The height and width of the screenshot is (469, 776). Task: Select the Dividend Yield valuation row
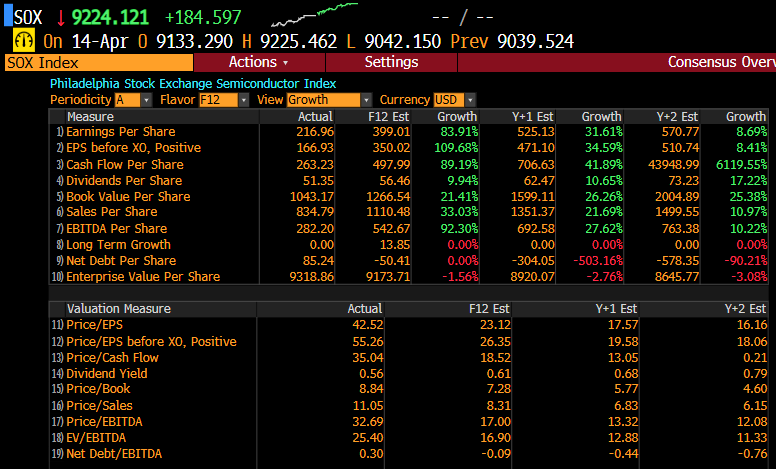click(106, 373)
